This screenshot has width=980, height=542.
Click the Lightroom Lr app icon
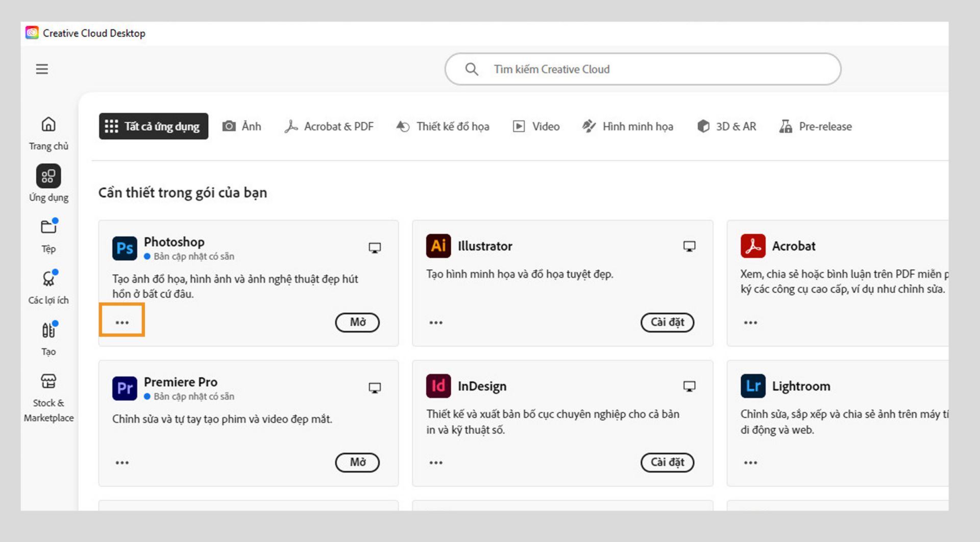pyautogui.click(x=753, y=386)
